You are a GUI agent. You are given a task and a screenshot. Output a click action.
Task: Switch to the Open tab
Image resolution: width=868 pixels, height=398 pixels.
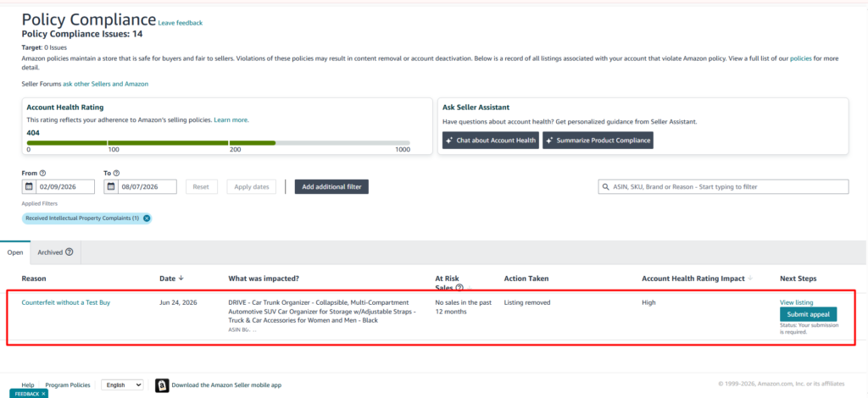click(15, 252)
